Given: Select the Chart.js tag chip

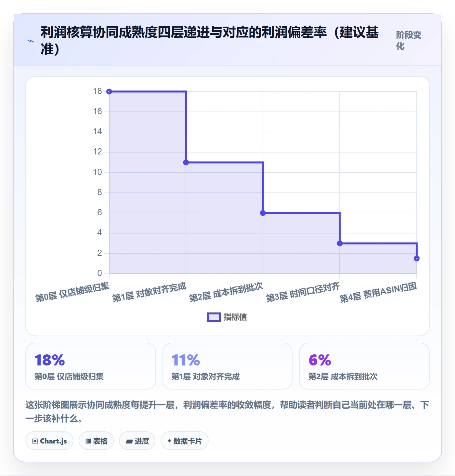Looking at the screenshot, I should 49,441.
